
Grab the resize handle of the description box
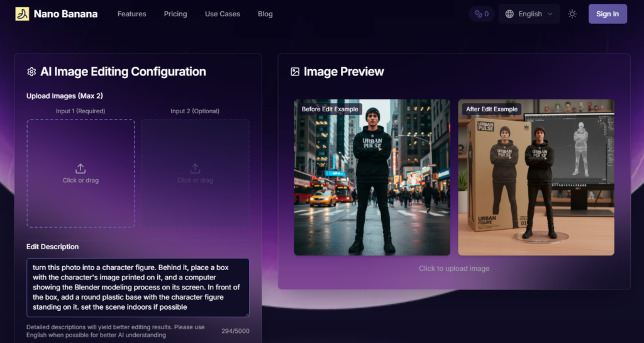(247, 314)
